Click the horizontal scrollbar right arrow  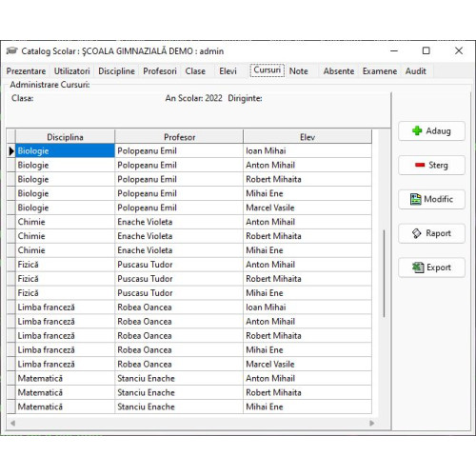(x=372, y=423)
